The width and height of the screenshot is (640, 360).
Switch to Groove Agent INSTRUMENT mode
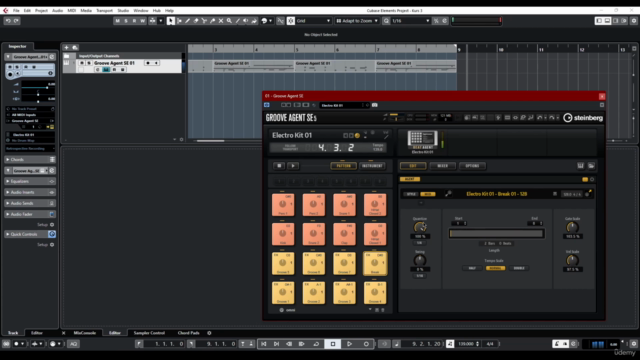372,166
